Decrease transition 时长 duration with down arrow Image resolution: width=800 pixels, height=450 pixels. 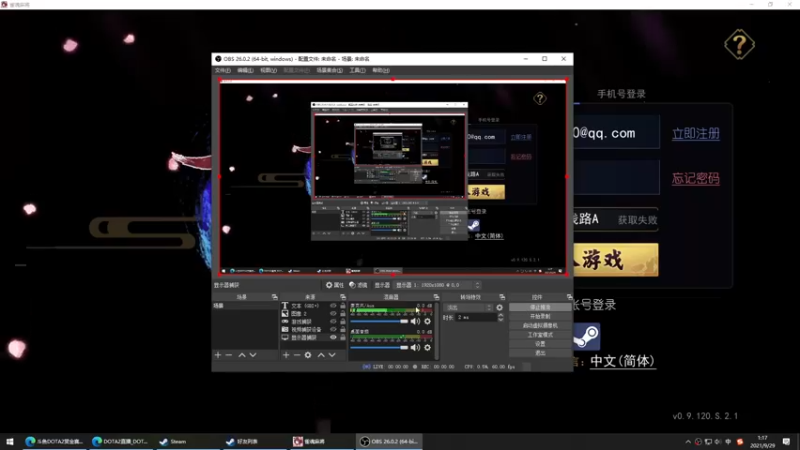tap(501, 319)
